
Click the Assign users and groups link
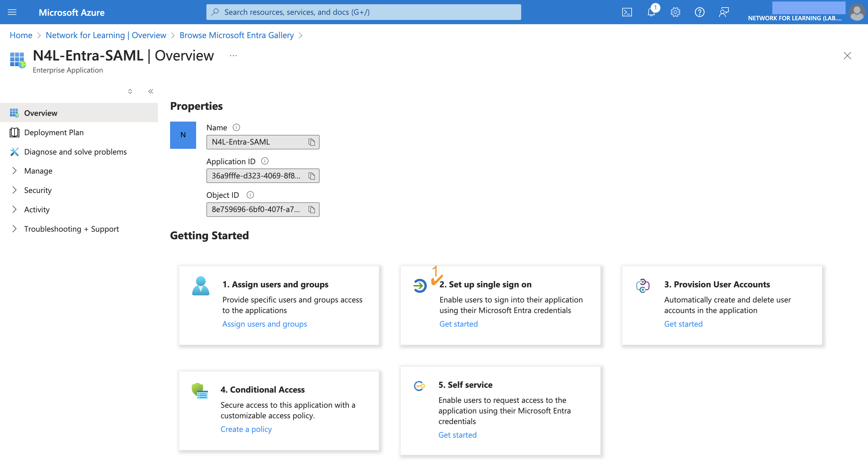265,324
